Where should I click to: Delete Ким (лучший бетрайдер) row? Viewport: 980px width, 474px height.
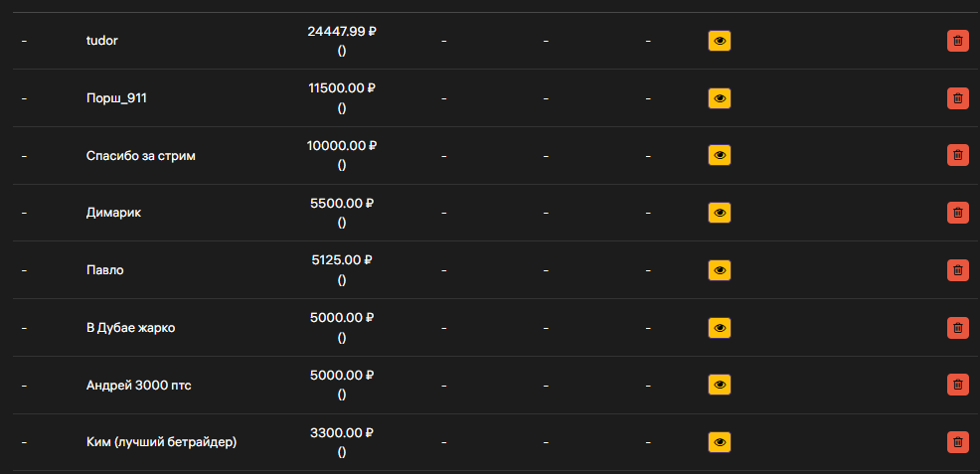click(x=957, y=442)
